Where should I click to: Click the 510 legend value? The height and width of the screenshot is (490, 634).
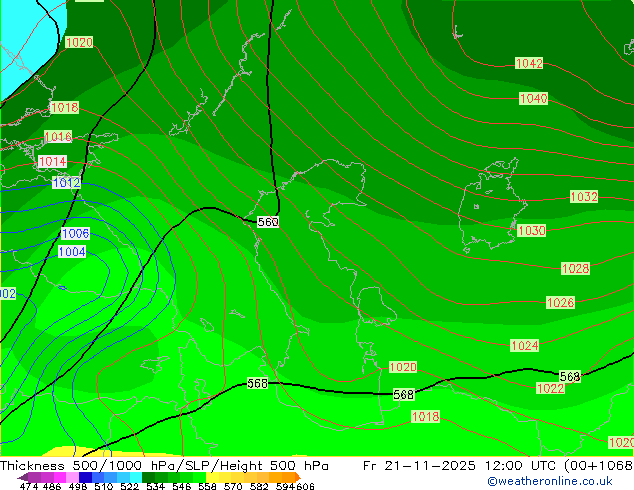point(104,486)
